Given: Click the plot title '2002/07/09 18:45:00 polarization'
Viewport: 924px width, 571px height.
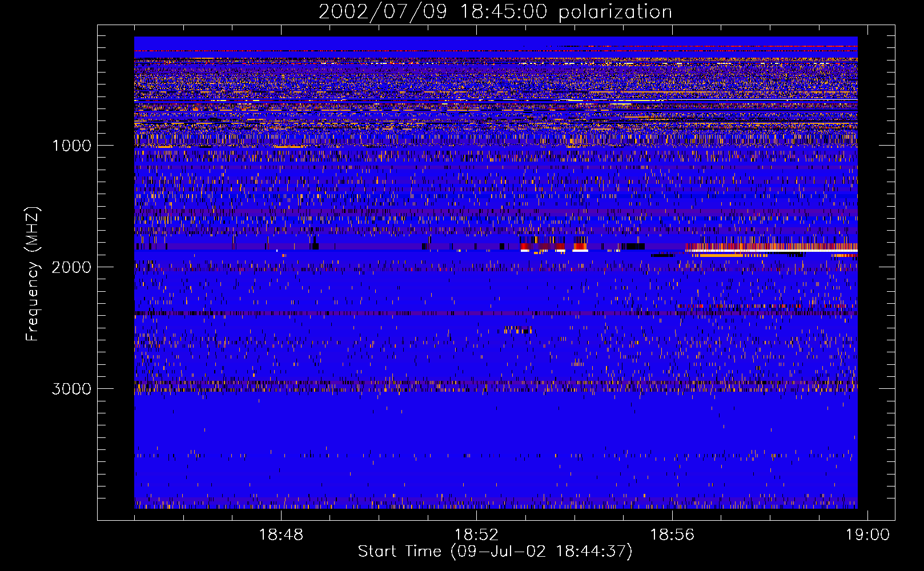Looking at the screenshot, I should click(x=495, y=11).
